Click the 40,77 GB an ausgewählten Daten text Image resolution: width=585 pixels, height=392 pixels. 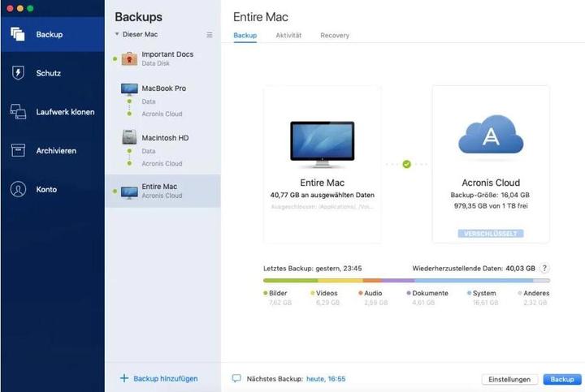(x=323, y=195)
